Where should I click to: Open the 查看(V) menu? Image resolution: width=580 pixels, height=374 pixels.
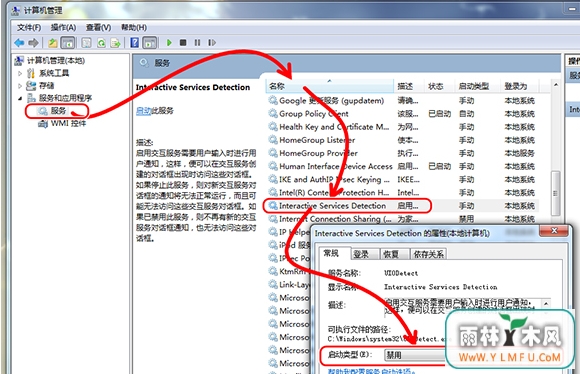click(x=98, y=27)
